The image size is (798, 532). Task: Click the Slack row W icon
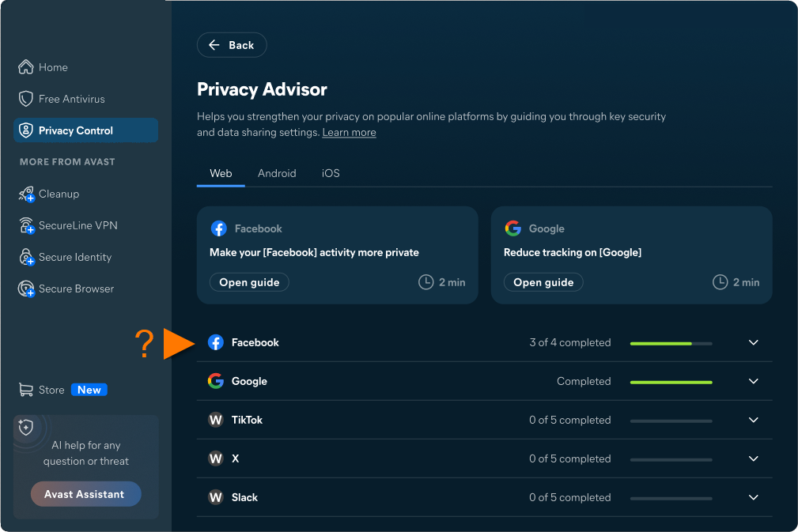tap(216, 497)
